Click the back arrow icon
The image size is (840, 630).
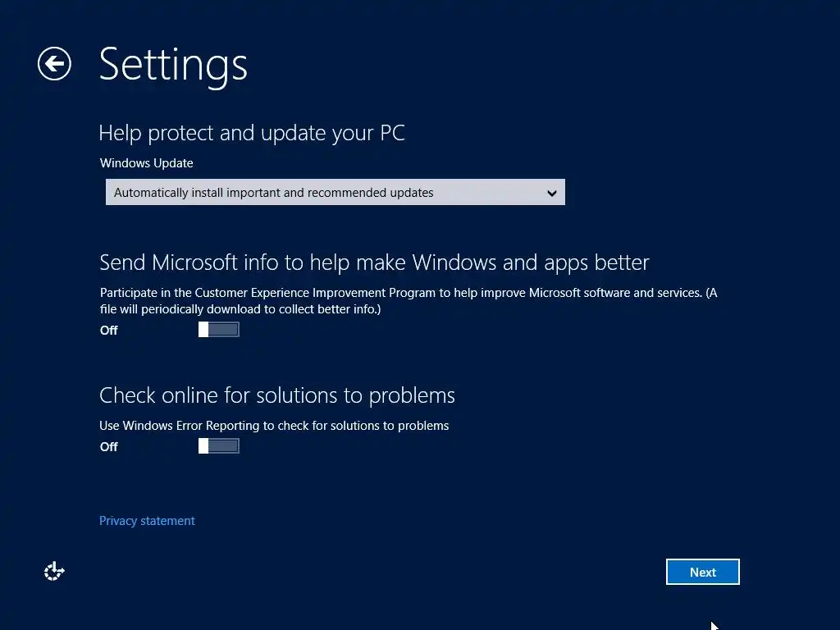tap(54, 64)
